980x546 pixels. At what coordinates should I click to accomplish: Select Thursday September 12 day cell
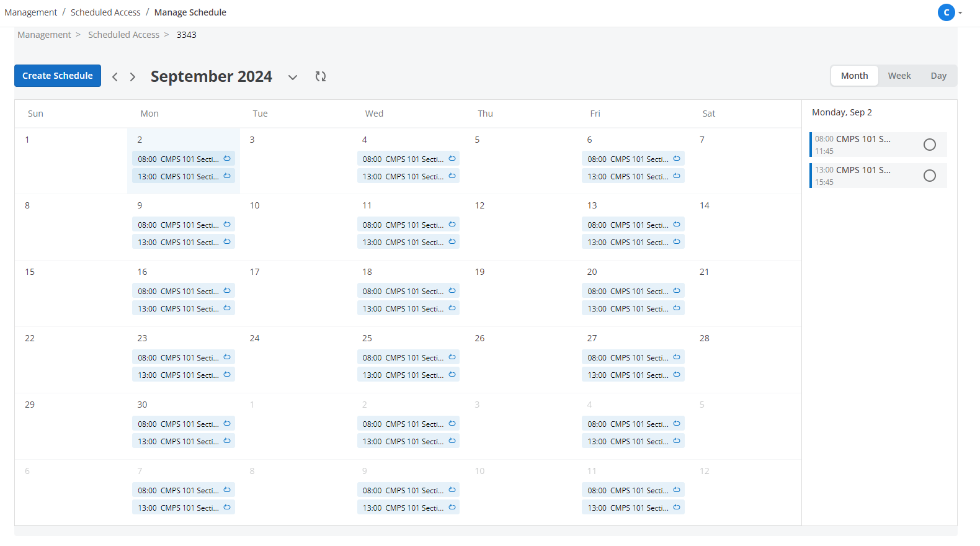521,227
